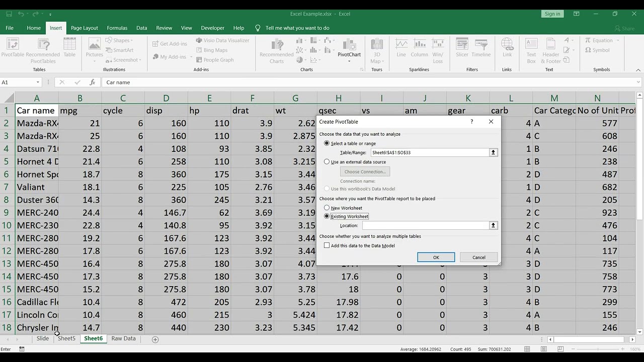Select the New Worksheet radio option

point(327,208)
